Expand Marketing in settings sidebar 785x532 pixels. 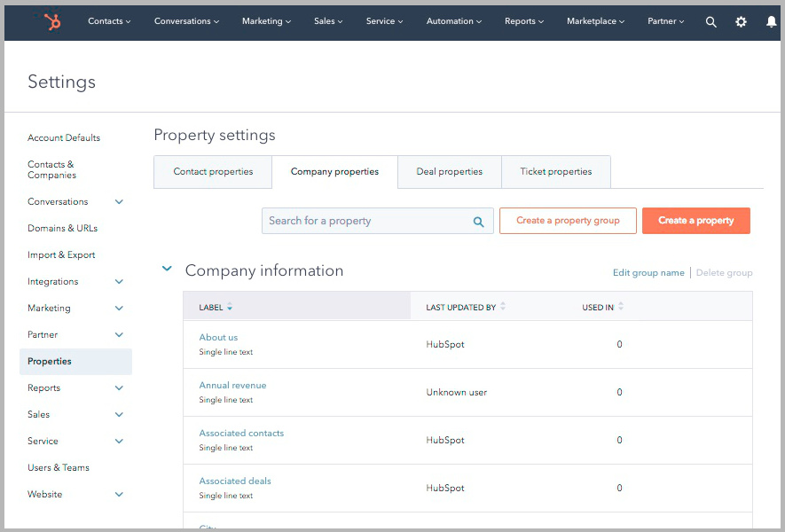[x=119, y=309]
